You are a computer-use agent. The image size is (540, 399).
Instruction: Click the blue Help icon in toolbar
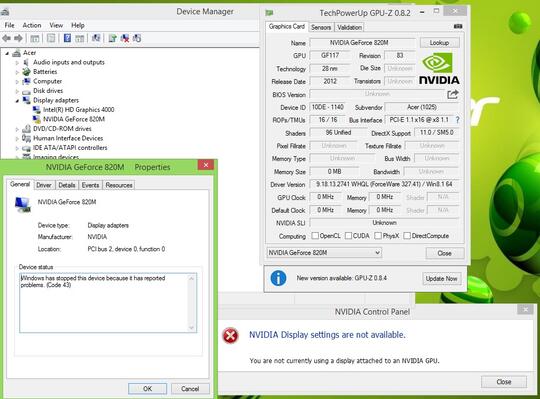pyautogui.click(x=68, y=38)
